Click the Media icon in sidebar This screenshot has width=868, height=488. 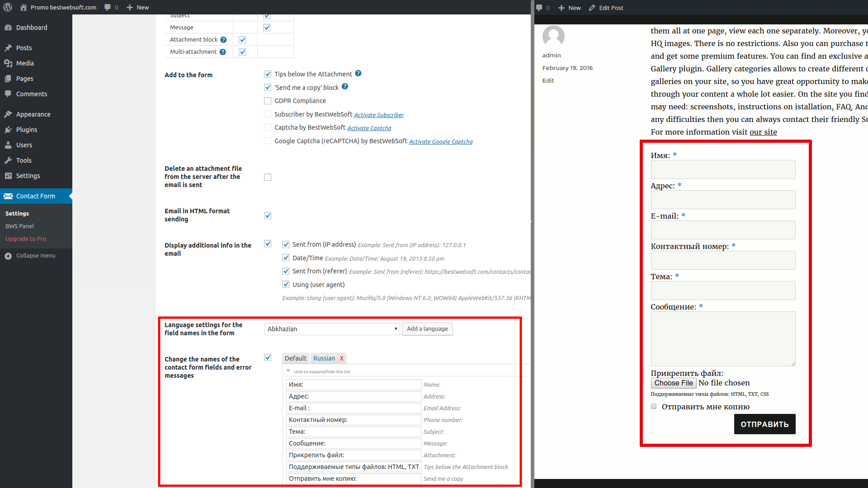pos(8,63)
